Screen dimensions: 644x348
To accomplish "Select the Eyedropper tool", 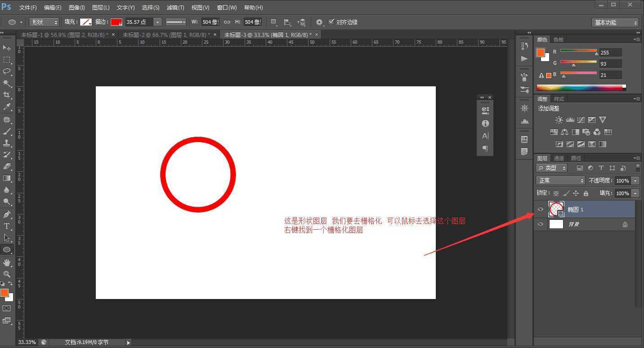I will (x=7, y=107).
